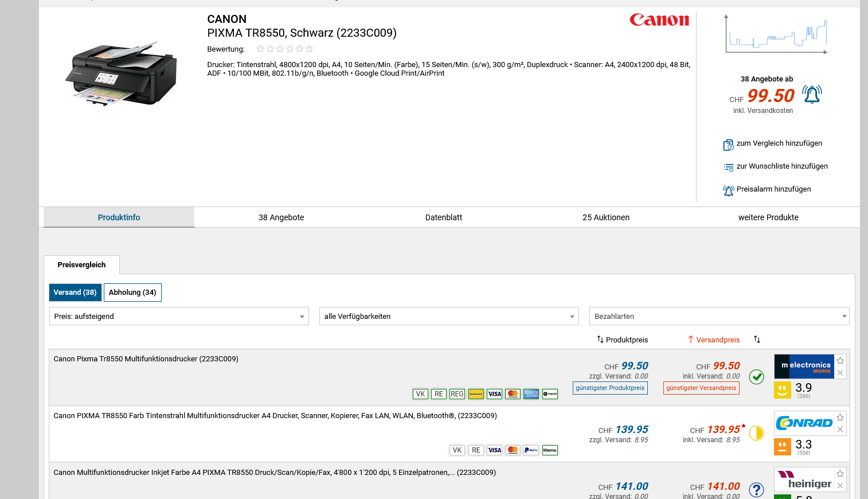Click the price history chart
The height and width of the screenshot is (499, 868).
pyautogui.click(x=776, y=36)
